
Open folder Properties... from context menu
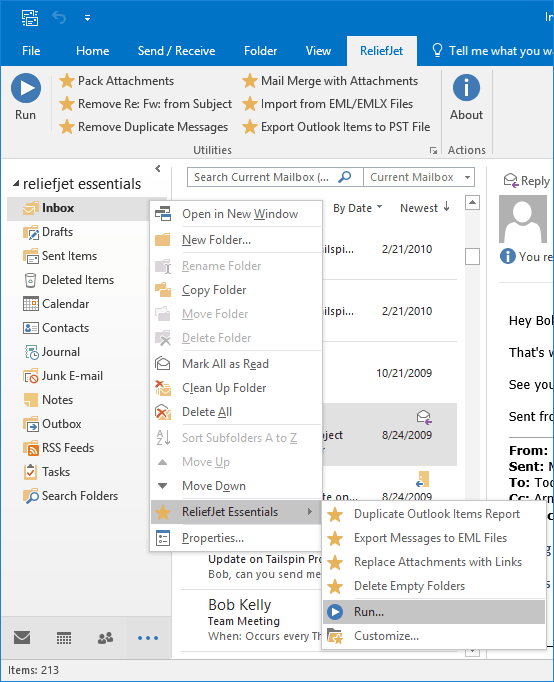pos(236,538)
